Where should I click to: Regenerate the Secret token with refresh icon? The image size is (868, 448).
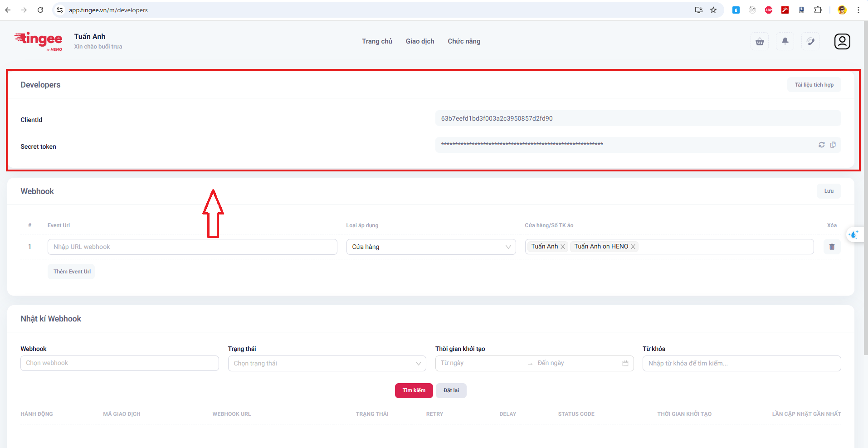[x=821, y=145]
